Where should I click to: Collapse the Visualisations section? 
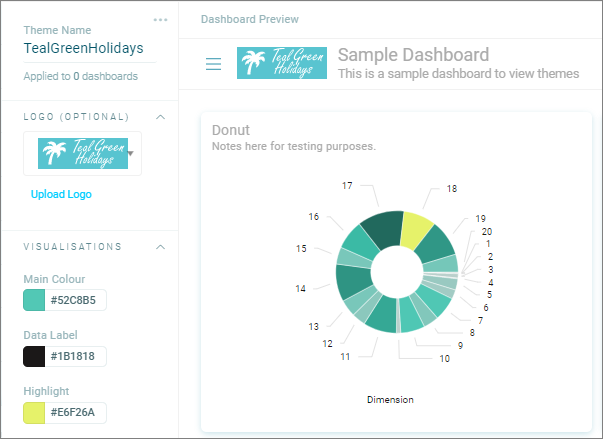[161, 247]
